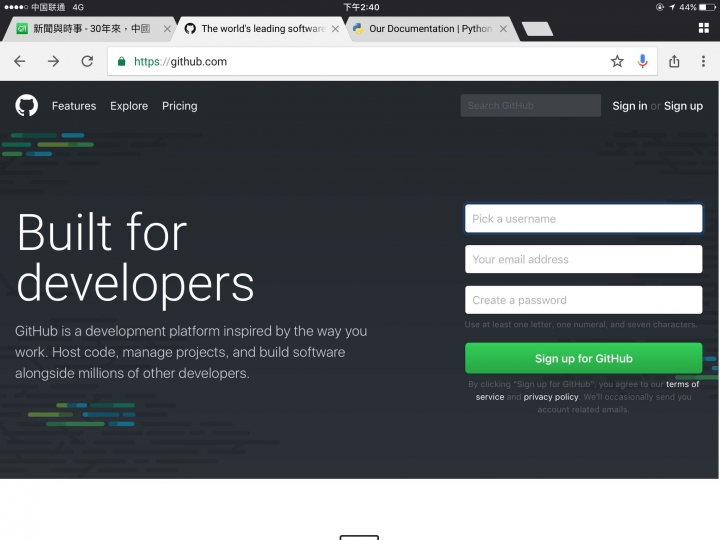Close the Python Documentation tab
Screen dimensions: 720x540
tap(503, 28)
